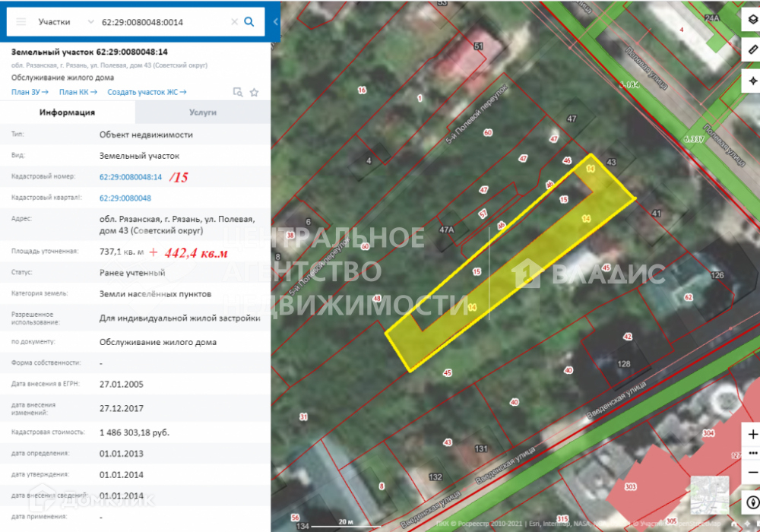The image size is (760, 532).
Task: Click building 126 on map
Action: click(717, 275)
